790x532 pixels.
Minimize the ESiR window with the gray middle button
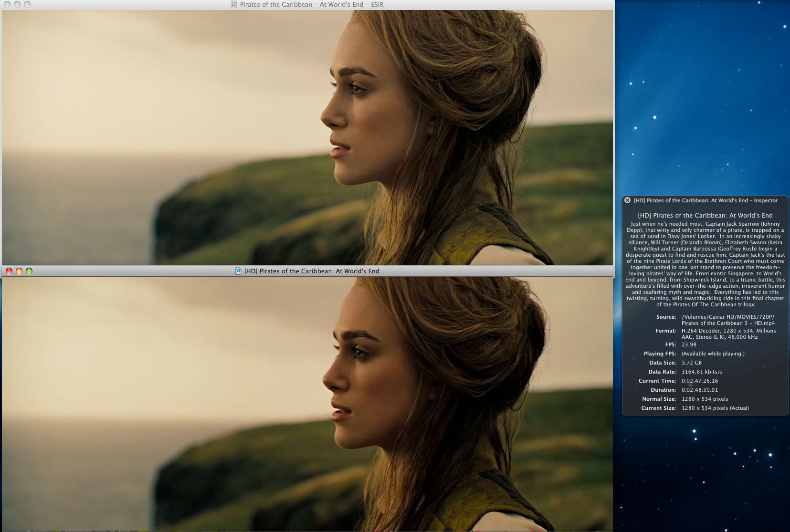pos(17,4)
